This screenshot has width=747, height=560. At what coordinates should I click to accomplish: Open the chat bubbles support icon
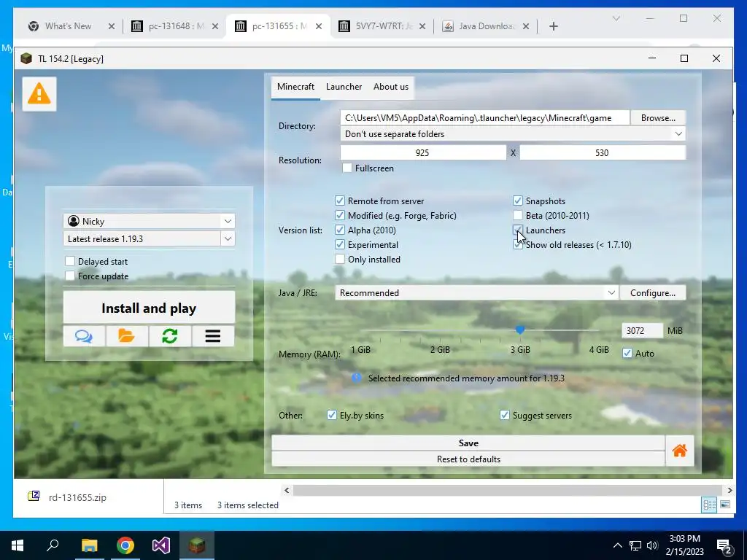[x=84, y=336]
